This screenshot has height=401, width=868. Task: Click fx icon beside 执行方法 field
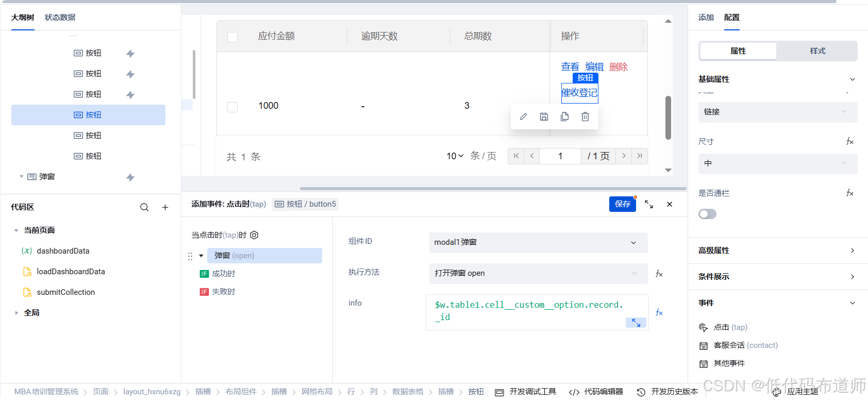659,274
